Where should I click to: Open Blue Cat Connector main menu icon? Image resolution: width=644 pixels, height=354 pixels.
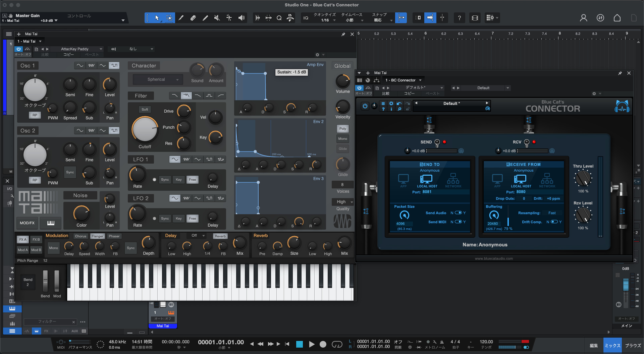(x=383, y=104)
